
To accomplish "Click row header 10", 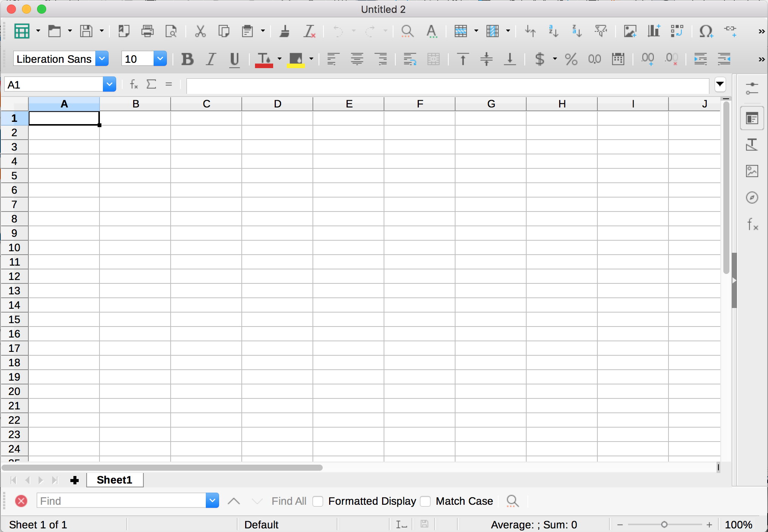I will (14, 247).
